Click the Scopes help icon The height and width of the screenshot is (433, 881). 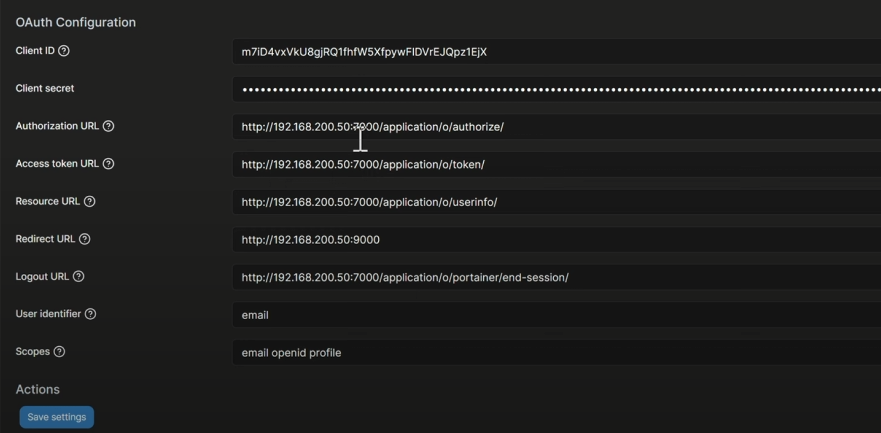(x=59, y=352)
